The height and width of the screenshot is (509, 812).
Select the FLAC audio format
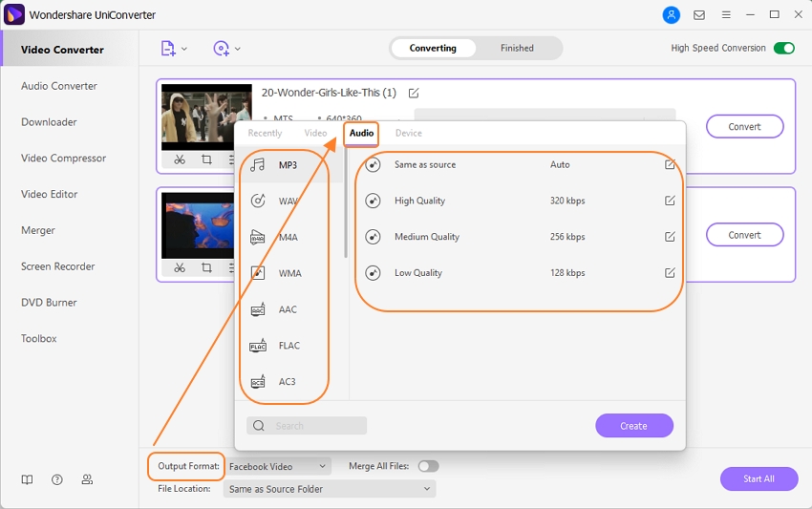pyautogui.click(x=288, y=346)
